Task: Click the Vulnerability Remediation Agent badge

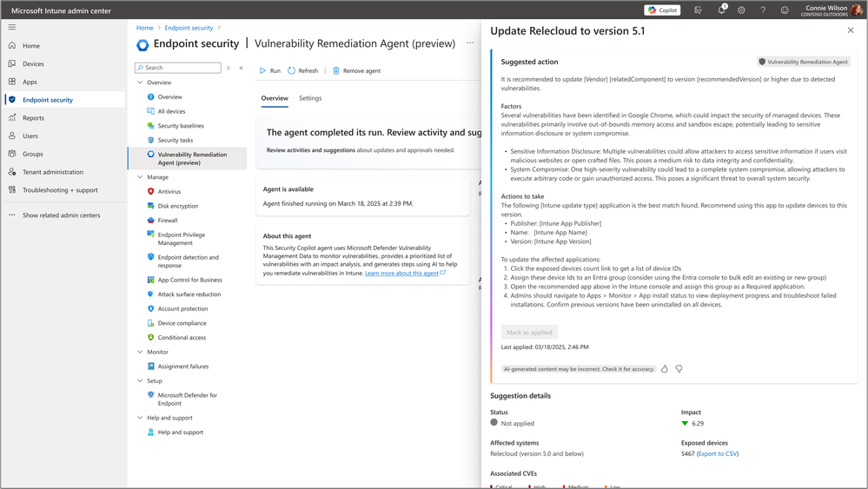Action: point(803,62)
